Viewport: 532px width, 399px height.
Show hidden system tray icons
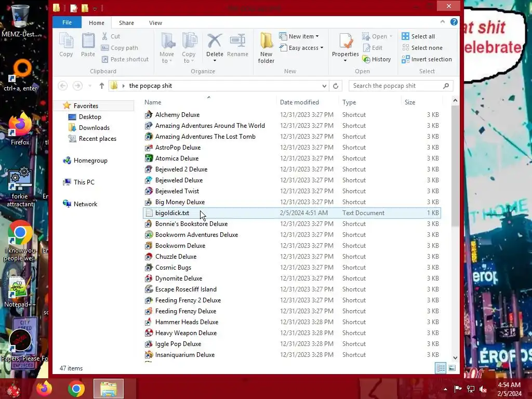[445, 389]
